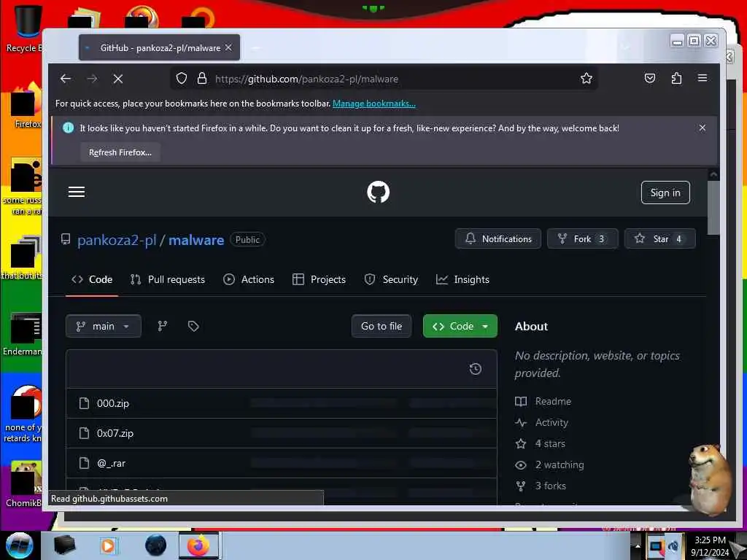Go to the GitHub homepage logo
Viewport: 747px width, 560px height.
pos(379,192)
